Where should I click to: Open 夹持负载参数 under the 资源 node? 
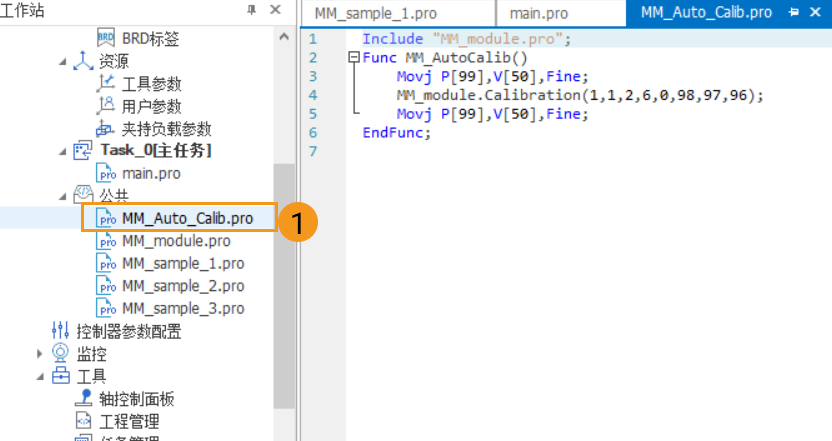click(x=166, y=129)
